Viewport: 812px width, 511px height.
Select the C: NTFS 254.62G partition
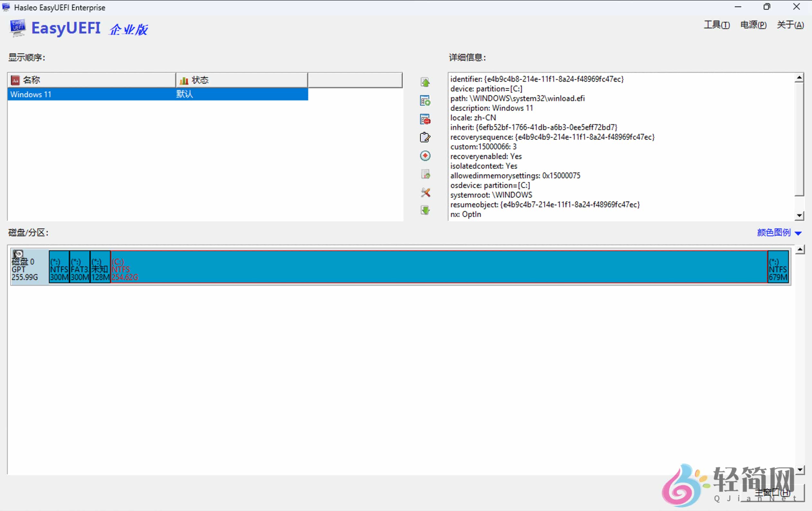click(439, 266)
